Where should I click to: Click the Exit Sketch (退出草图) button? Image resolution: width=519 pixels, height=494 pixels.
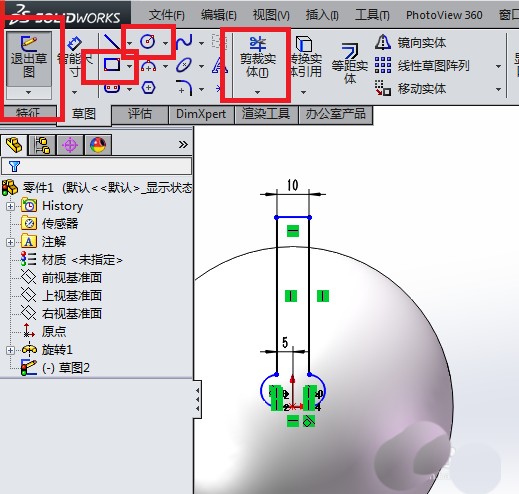(29, 59)
